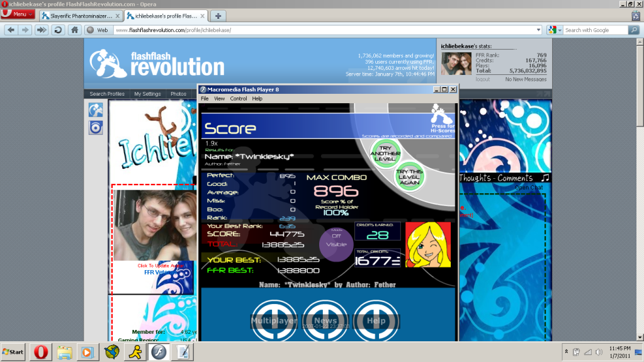This screenshot has height=362, width=644.
Task: Switch to the Slayerific Phantominaizer tab
Action: (80, 15)
